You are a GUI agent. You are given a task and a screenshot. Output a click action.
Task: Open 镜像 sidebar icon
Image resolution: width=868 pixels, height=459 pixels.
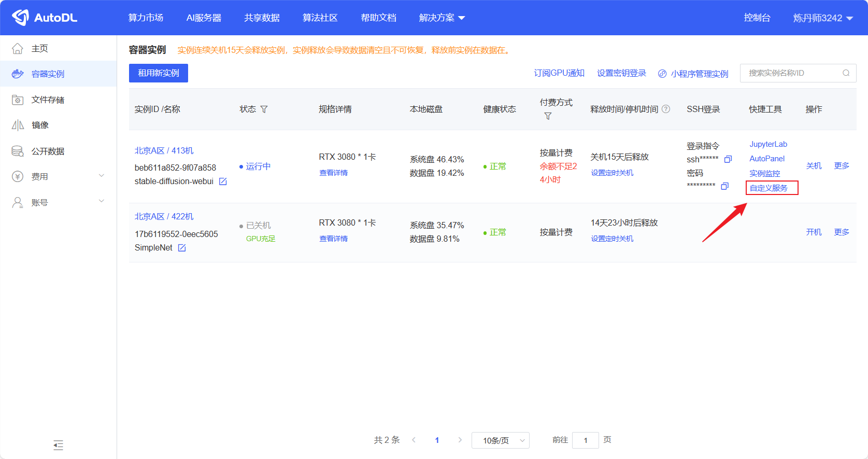click(18, 125)
